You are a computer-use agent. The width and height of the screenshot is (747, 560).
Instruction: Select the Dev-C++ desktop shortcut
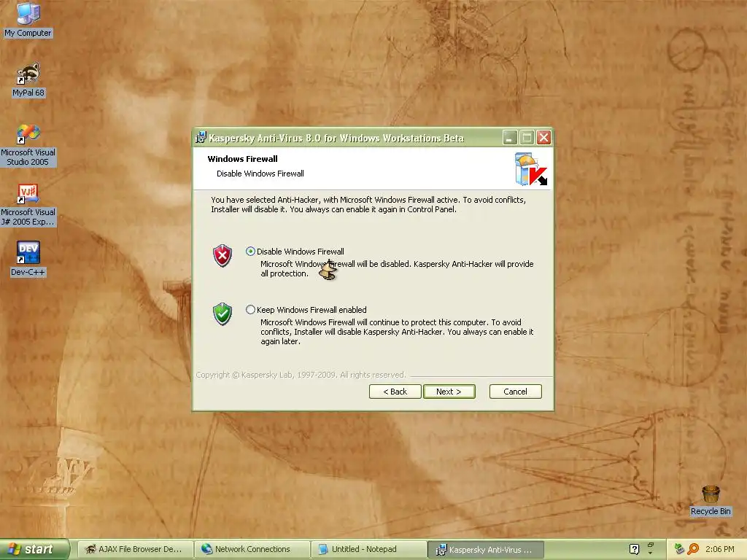click(28, 259)
